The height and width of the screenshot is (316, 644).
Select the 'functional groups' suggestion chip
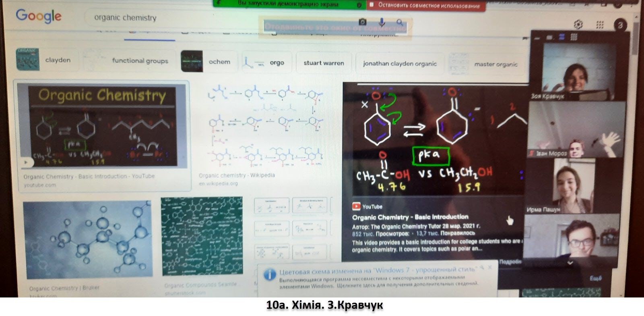(130, 61)
